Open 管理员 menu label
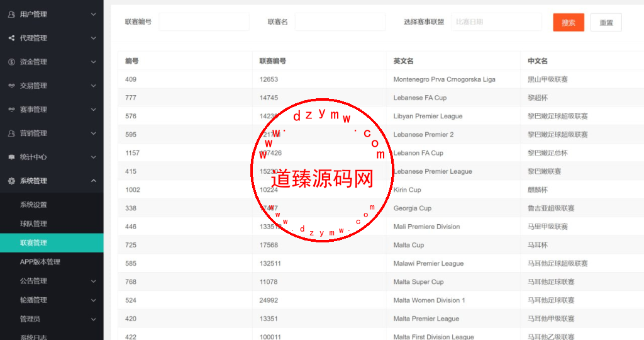The width and height of the screenshot is (644, 340). point(30,319)
